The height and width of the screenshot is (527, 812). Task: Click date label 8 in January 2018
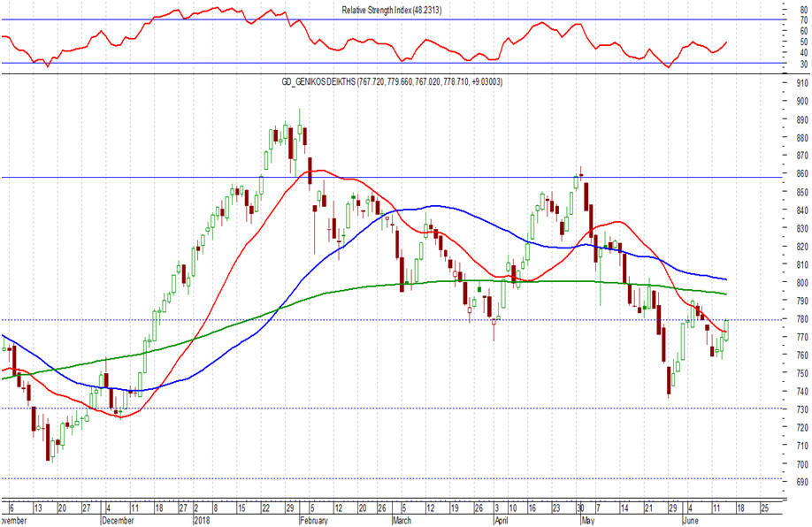tap(216, 508)
